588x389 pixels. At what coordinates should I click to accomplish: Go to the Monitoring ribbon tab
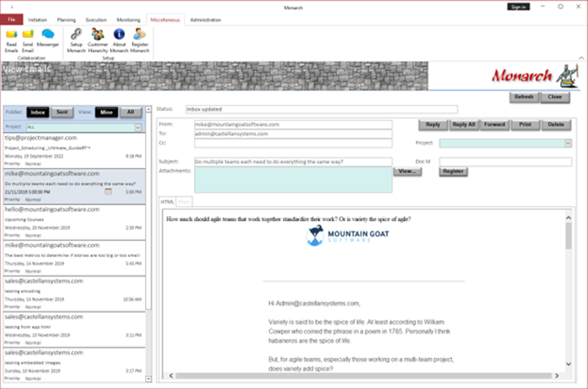128,20
